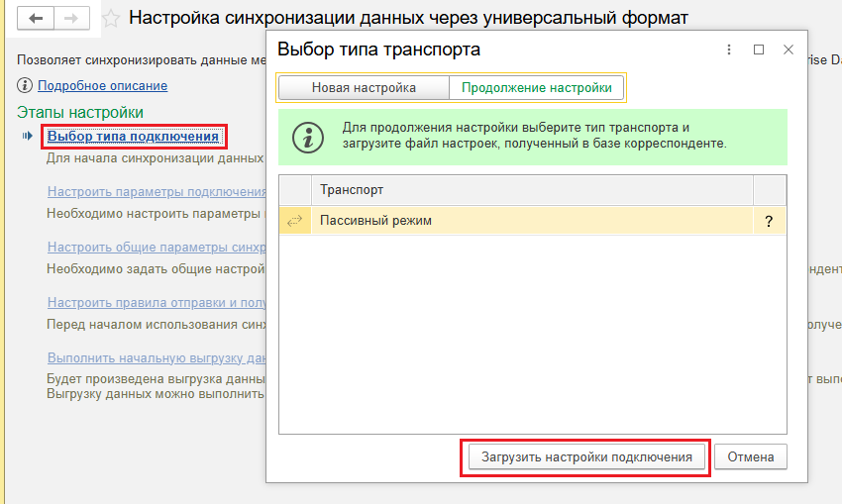This screenshot has height=504, width=842.
Task: Open Настроить параметры подключения link
Action: click(157, 192)
